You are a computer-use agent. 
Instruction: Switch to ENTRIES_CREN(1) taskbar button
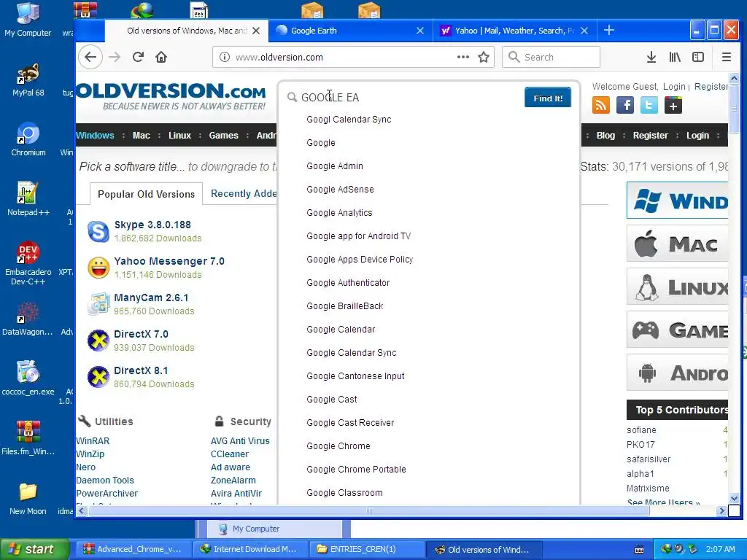tap(366, 549)
